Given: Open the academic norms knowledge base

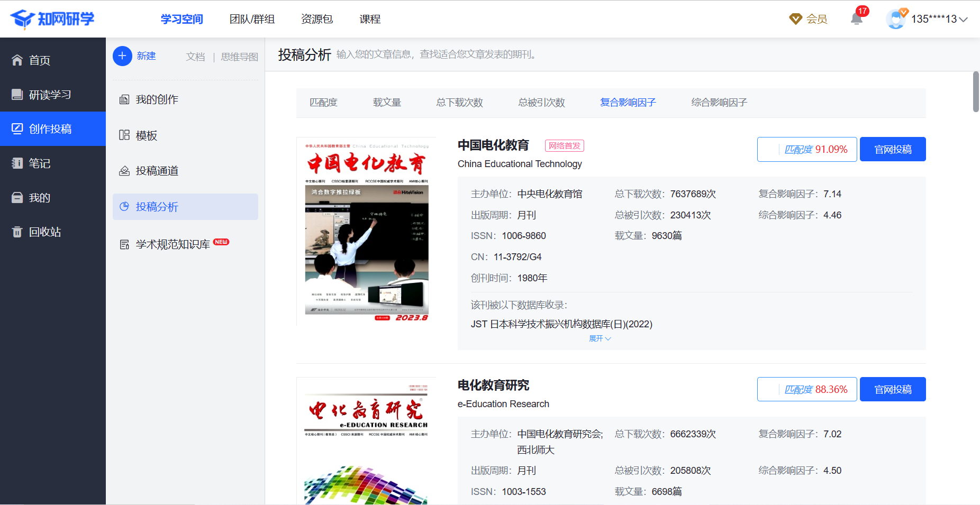Looking at the screenshot, I should point(173,244).
